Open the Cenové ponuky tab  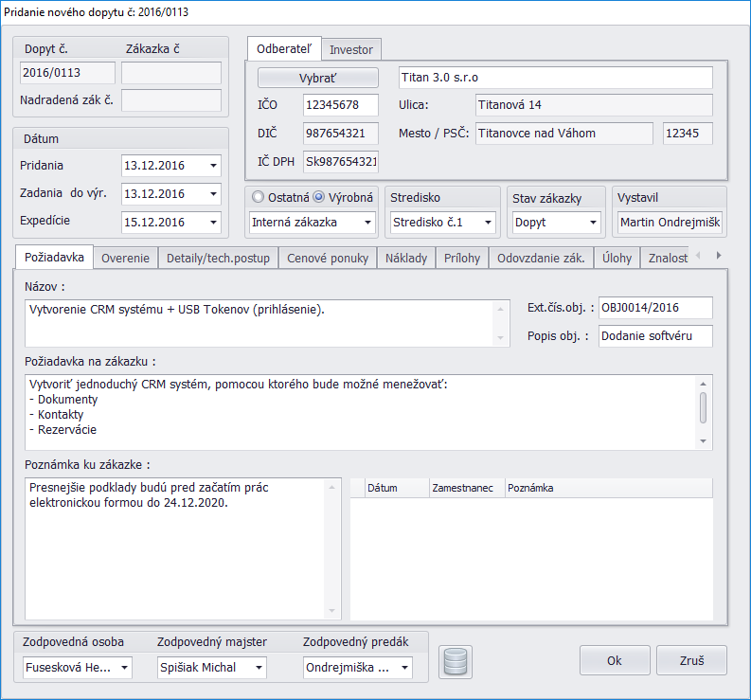tap(328, 258)
